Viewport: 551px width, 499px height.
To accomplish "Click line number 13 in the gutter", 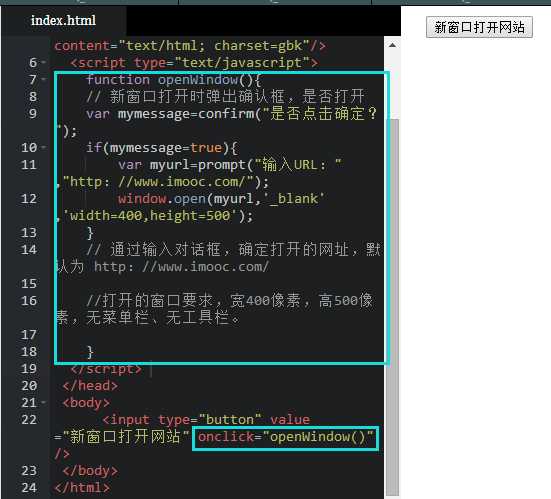I will click(29, 233).
